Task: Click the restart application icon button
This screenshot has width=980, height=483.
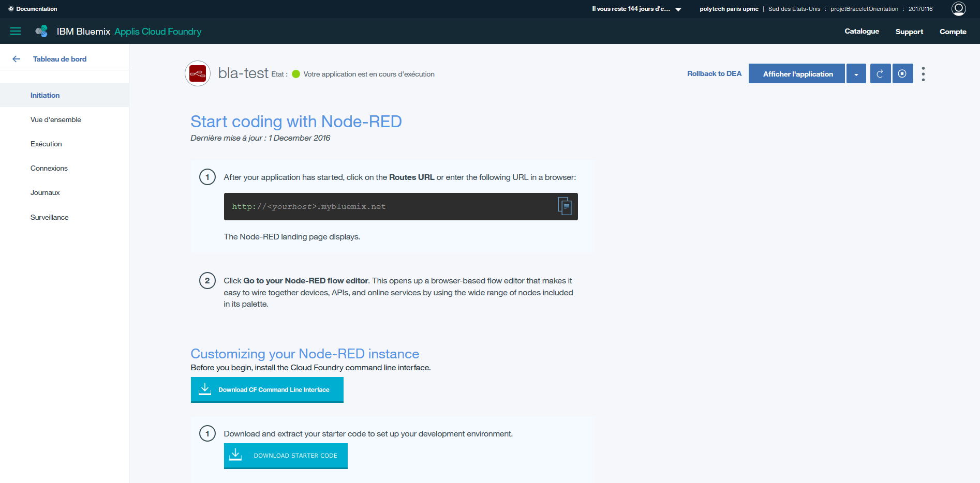Action: click(880, 74)
